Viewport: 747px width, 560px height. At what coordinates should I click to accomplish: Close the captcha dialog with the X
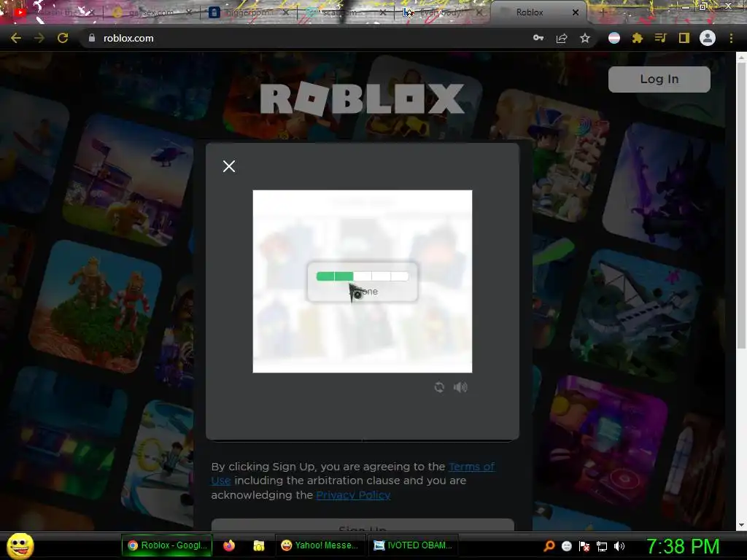tap(228, 166)
